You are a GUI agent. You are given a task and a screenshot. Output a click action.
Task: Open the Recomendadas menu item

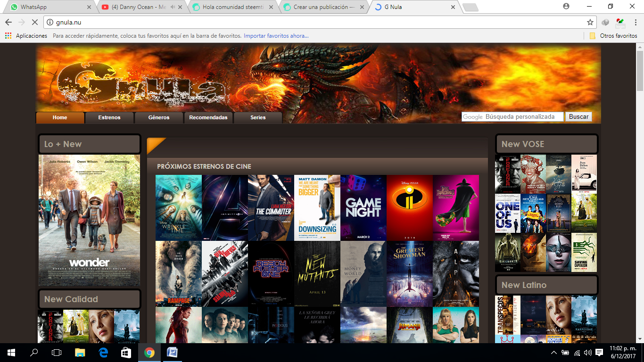pos(208,117)
